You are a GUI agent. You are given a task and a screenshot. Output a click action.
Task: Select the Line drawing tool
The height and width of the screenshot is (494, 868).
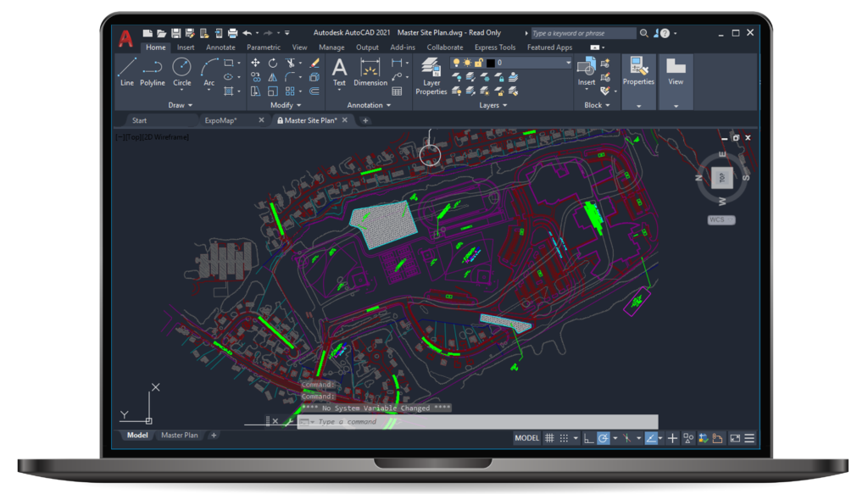[x=127, y=70]
